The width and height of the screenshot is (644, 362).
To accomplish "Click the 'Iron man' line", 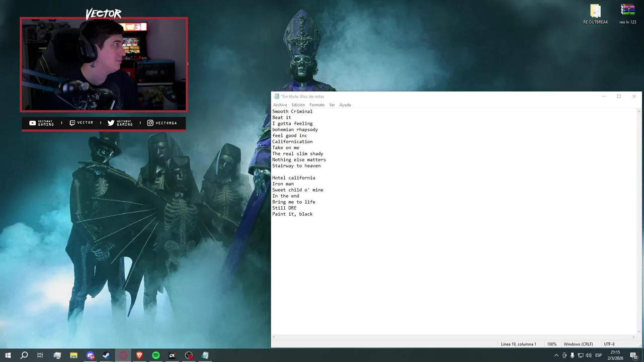I will click(x=283, y=184).
